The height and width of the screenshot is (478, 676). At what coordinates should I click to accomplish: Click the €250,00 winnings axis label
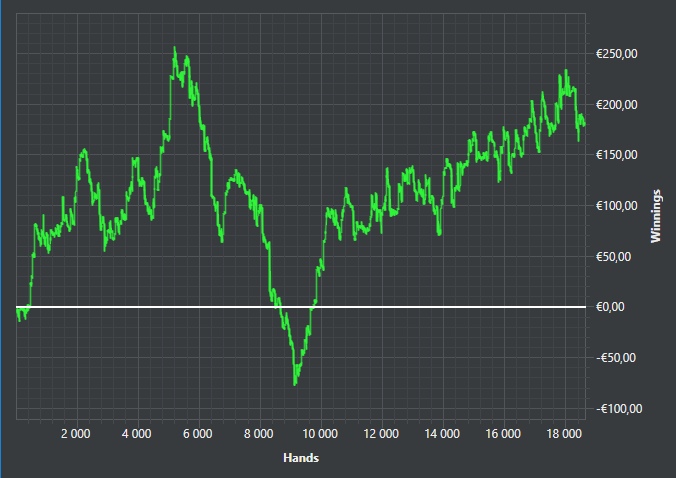(617, 54)
